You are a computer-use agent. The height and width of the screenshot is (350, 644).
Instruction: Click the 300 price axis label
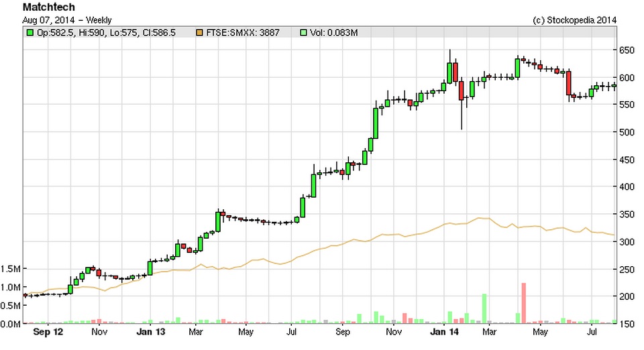(627, 241)
